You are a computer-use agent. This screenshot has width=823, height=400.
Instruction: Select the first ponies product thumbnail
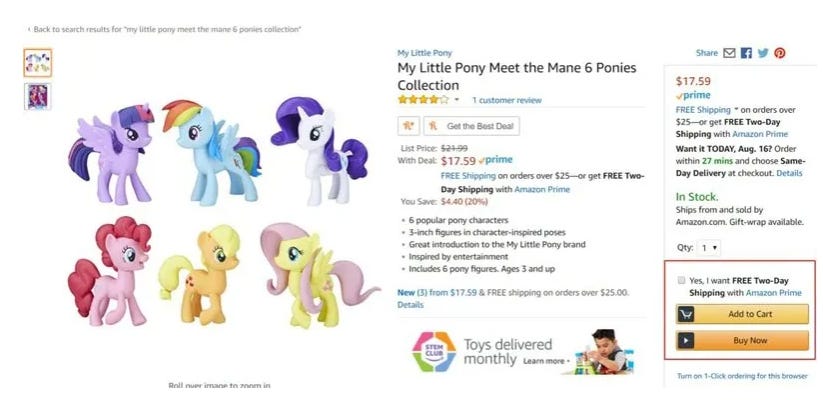(38, 63)
